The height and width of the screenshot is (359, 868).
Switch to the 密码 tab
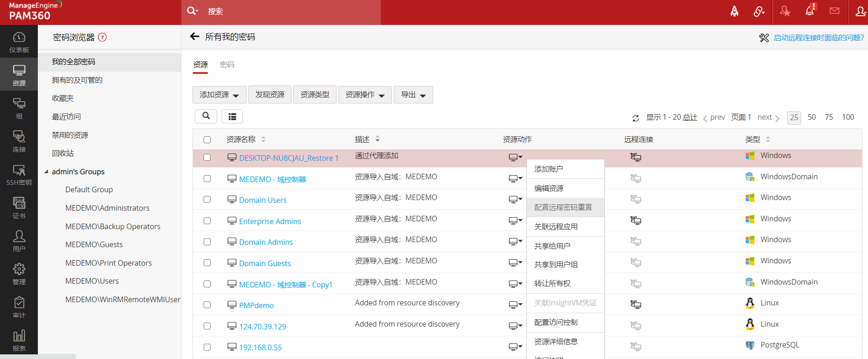[x=227, y=65]
